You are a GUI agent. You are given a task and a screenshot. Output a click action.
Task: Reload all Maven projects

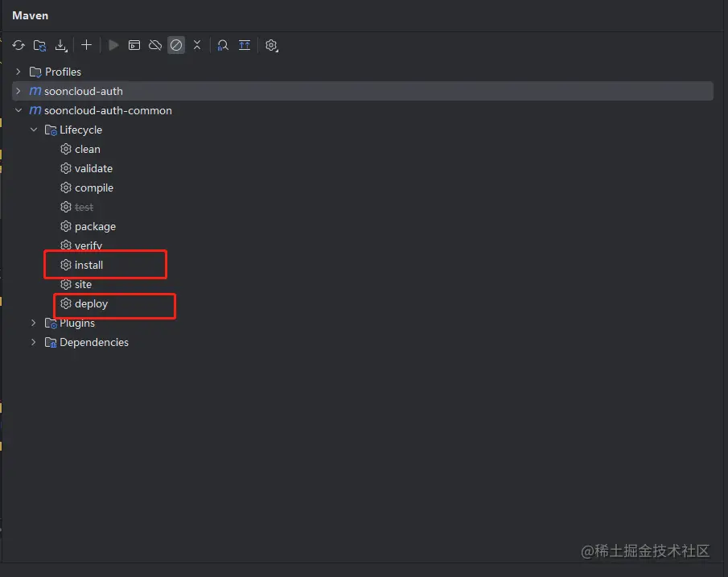click(x=19, y=45)
